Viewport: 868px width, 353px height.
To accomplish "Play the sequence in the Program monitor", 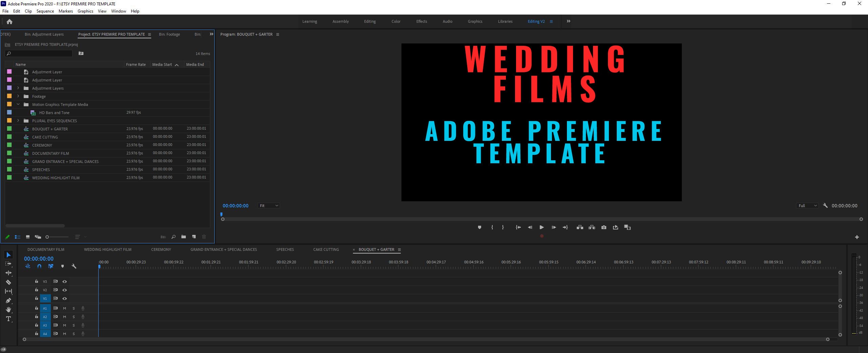I will click(x=542, y=227).
